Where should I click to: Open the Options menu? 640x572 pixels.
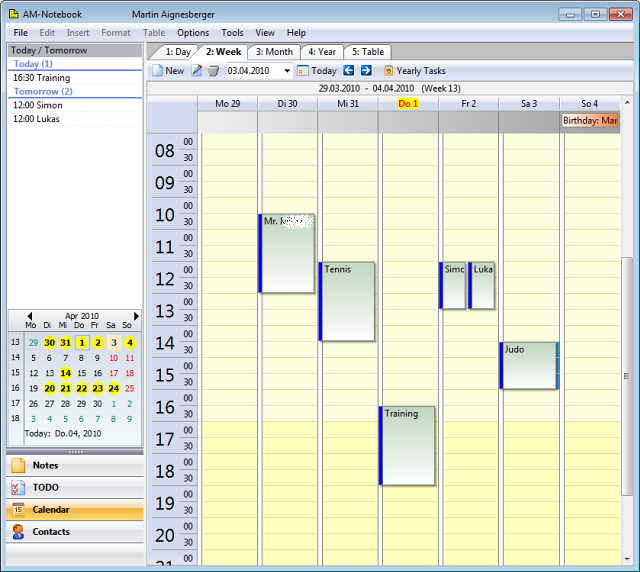click(193, 33)
